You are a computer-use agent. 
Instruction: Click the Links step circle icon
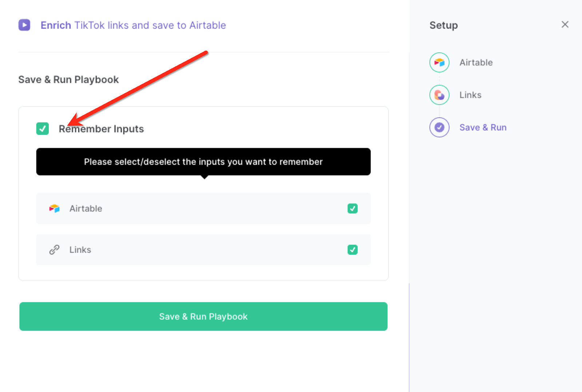pyautogui.click(x=439, y=95)
